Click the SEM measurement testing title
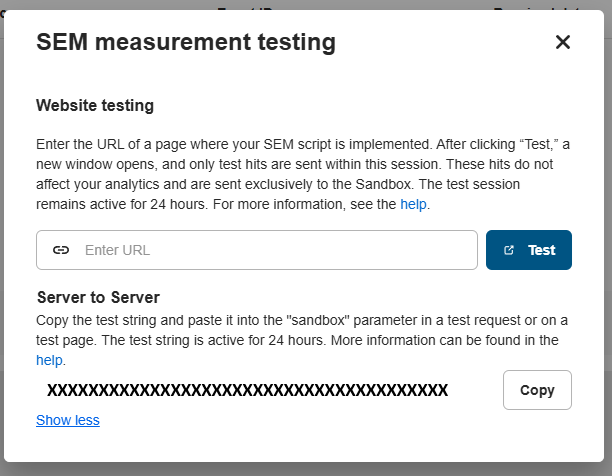Screen dimensions: 612x476 [186, 42]
